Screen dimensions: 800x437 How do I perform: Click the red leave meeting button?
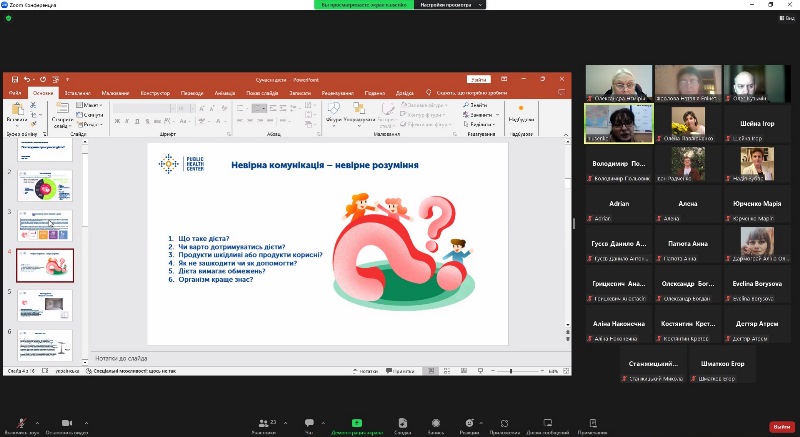click(x=780, y=425)
